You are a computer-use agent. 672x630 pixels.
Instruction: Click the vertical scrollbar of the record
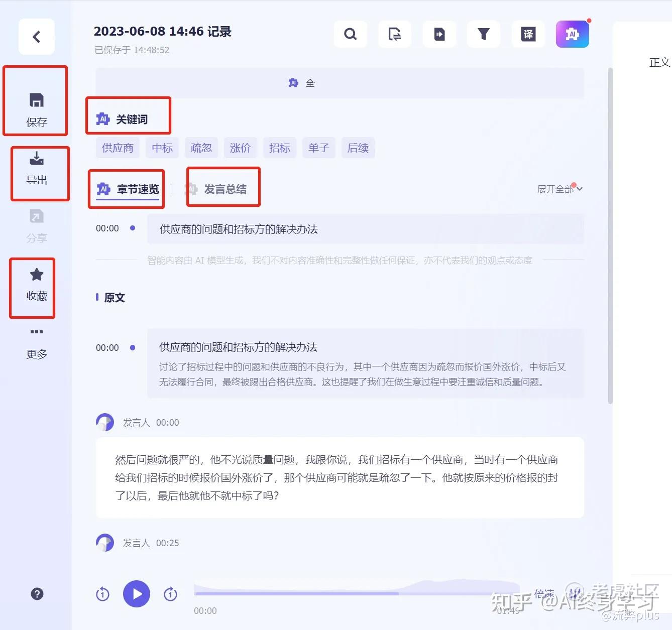[x=610, y=236]
